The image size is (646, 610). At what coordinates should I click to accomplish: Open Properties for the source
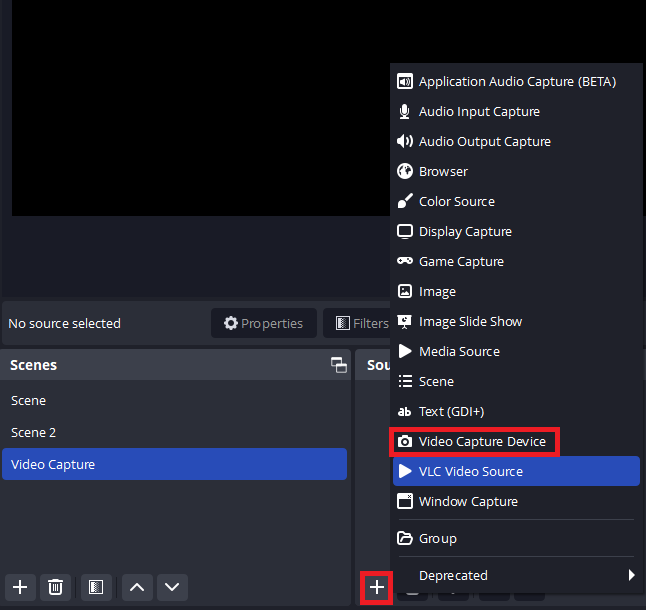pos(264,323)
